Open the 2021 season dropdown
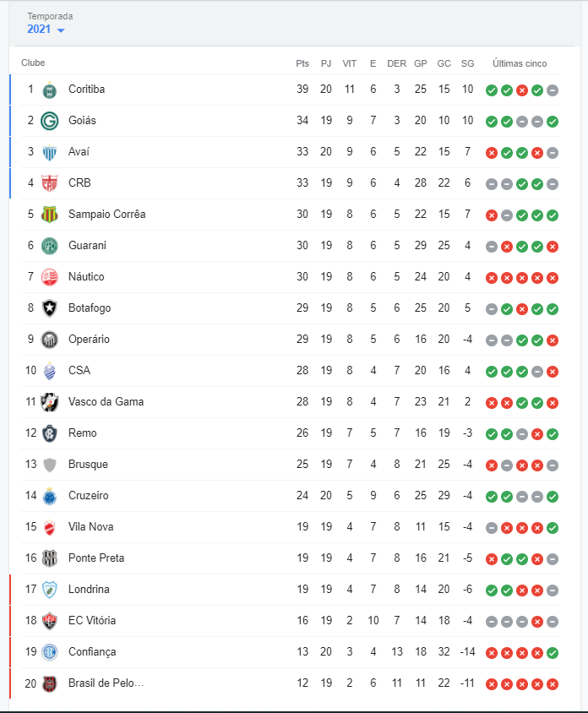Viewport: 588px width, 713px height. click(x=46, y=30)
